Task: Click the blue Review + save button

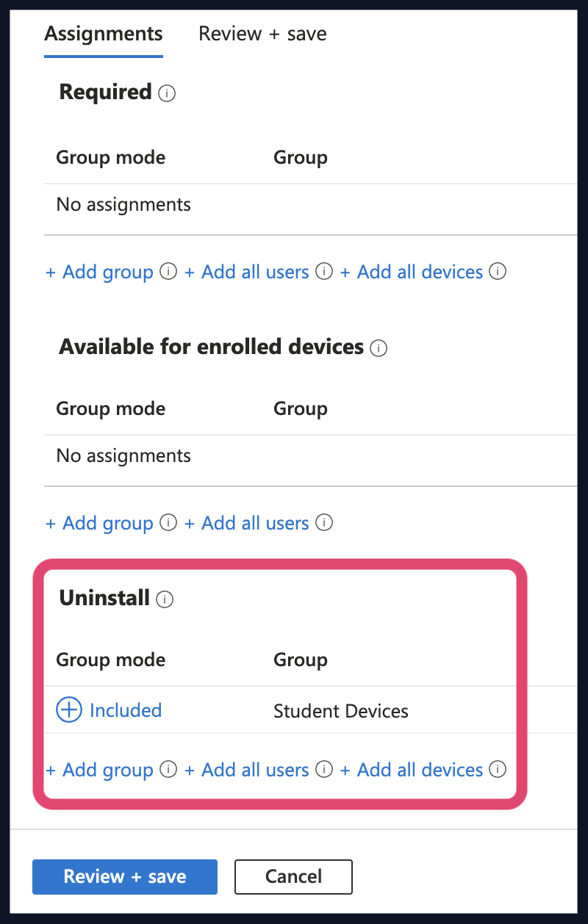Action: [125, 877]
